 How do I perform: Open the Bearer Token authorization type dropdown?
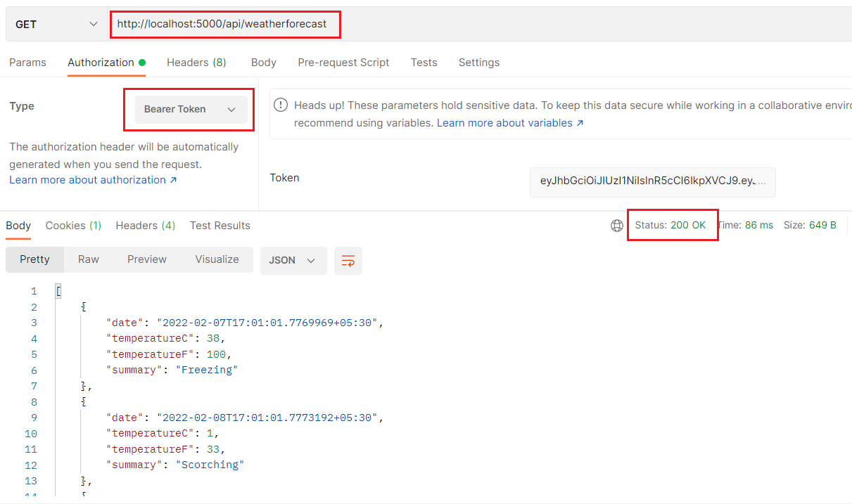coord(188,109)
